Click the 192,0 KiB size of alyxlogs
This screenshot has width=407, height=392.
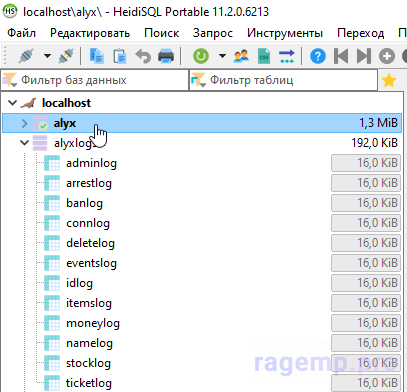click(375, 143)
